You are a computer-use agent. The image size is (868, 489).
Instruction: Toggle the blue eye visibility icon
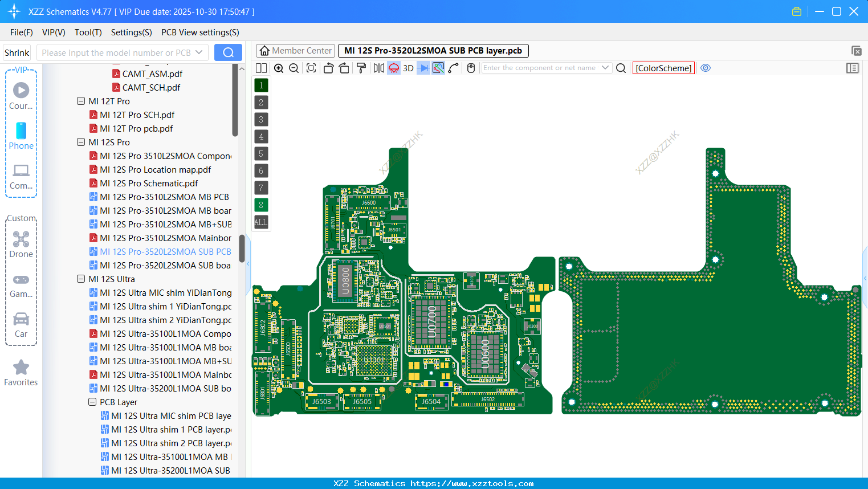coord(706,68)
